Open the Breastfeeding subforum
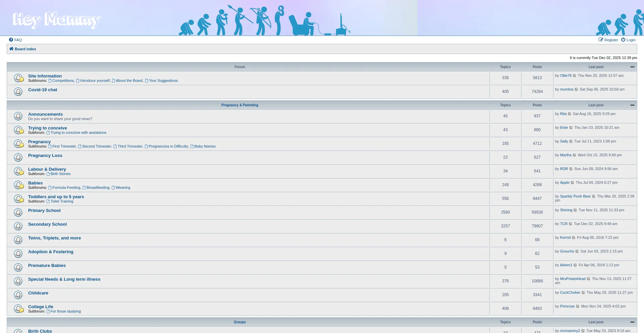Viewport: 644px width, 333px height. [98, 188]
